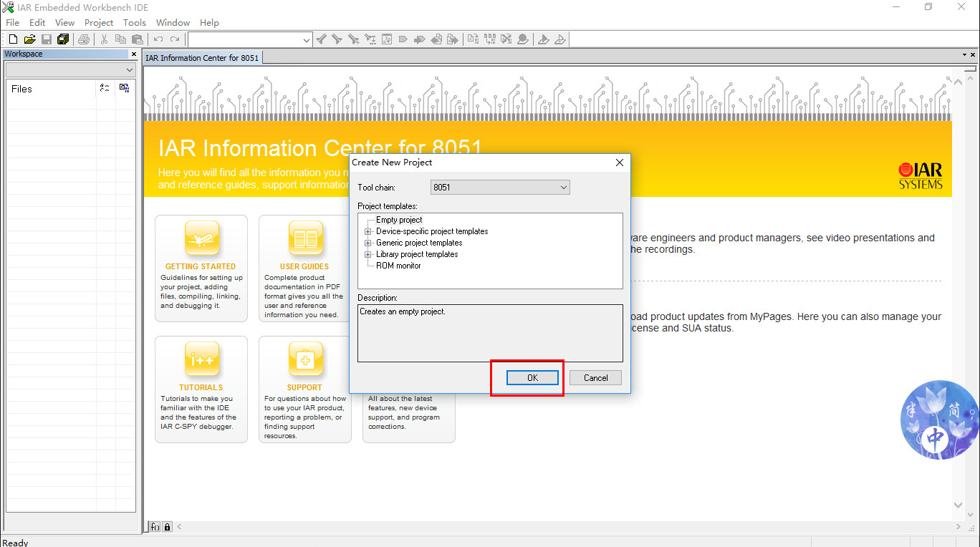Open the Getting Started icon
980x547 pixels.
pos(201,238)
